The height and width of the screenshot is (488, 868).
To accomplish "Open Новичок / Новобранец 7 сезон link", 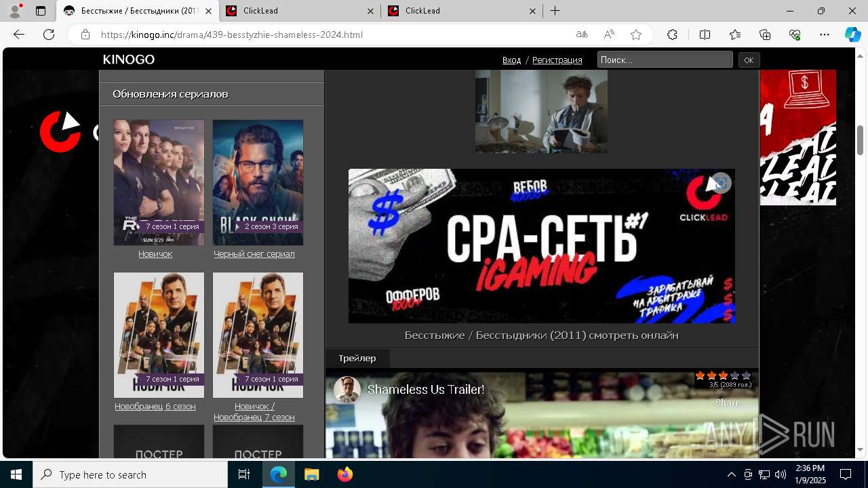I will pos(254,412).
